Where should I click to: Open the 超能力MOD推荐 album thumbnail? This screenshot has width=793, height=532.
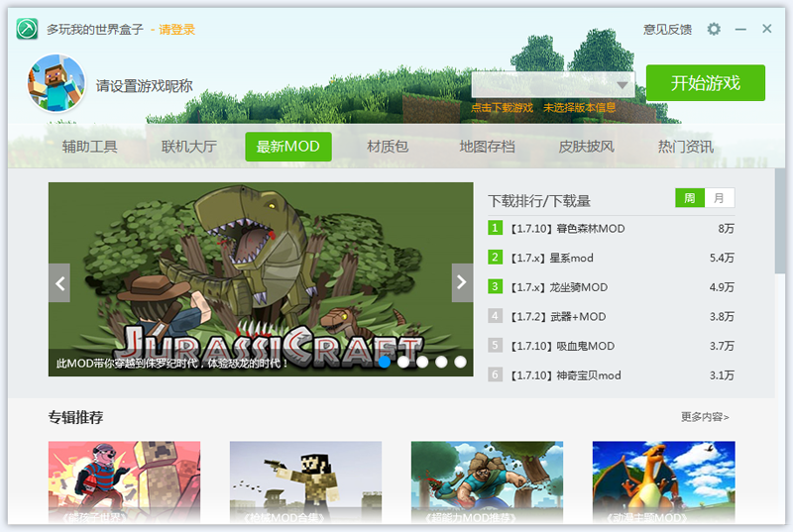coord(487,482)
